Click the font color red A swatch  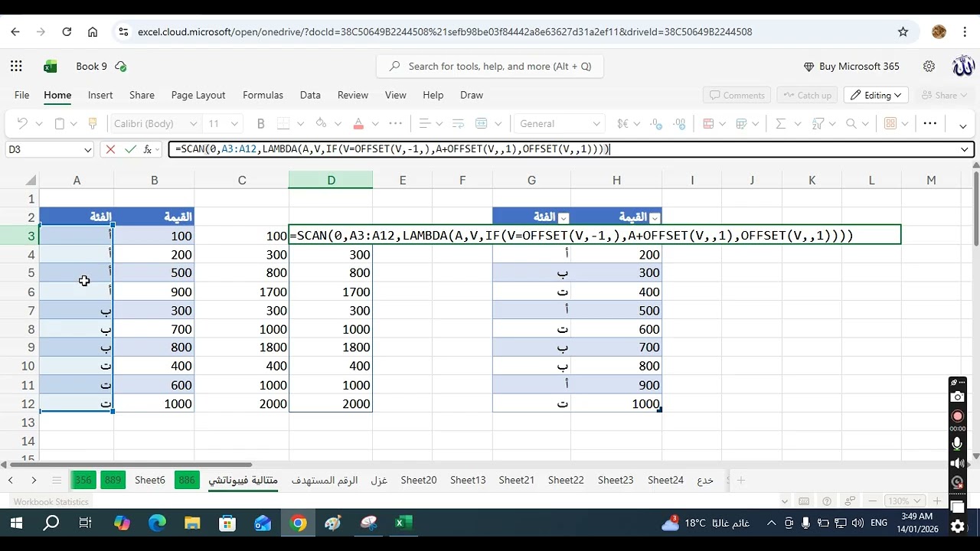tap(358, 123)
